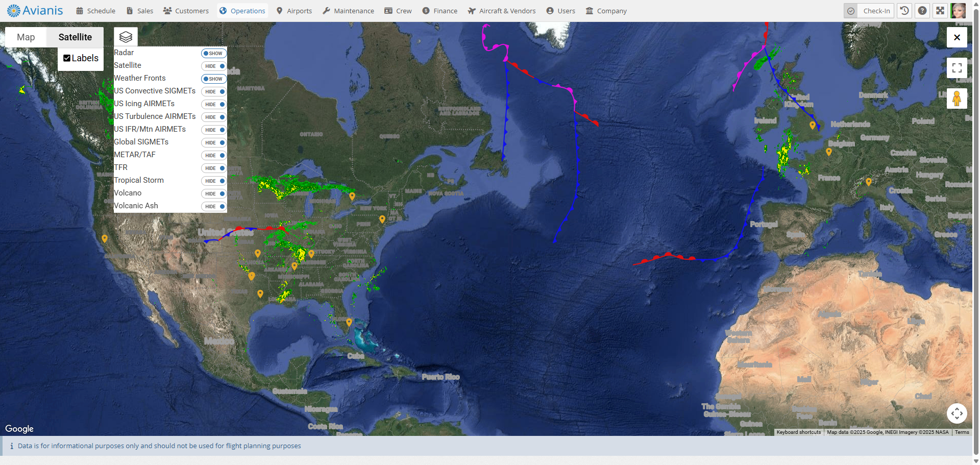Open the Schedule menu
The image size is (980, 465).
pos(95,11)
